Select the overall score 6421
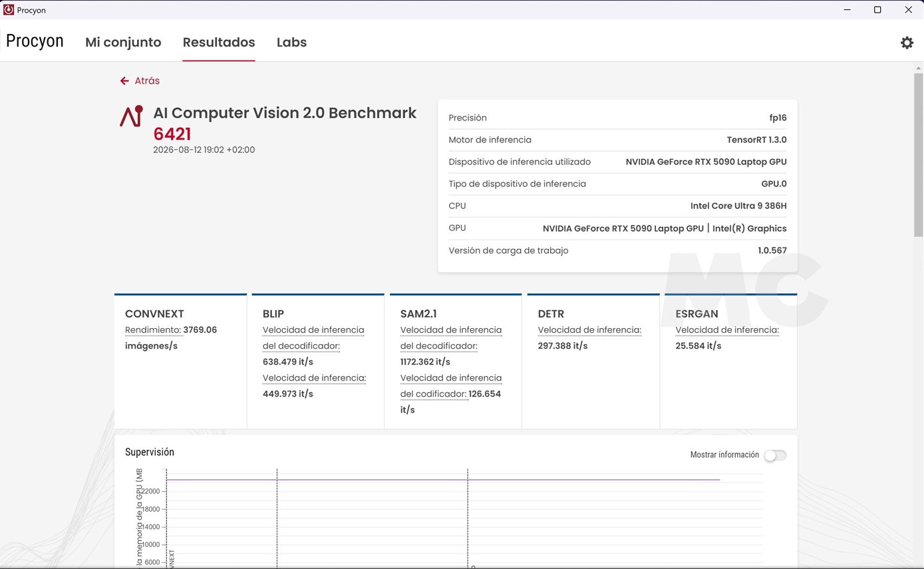 click(x=172, y=134)
